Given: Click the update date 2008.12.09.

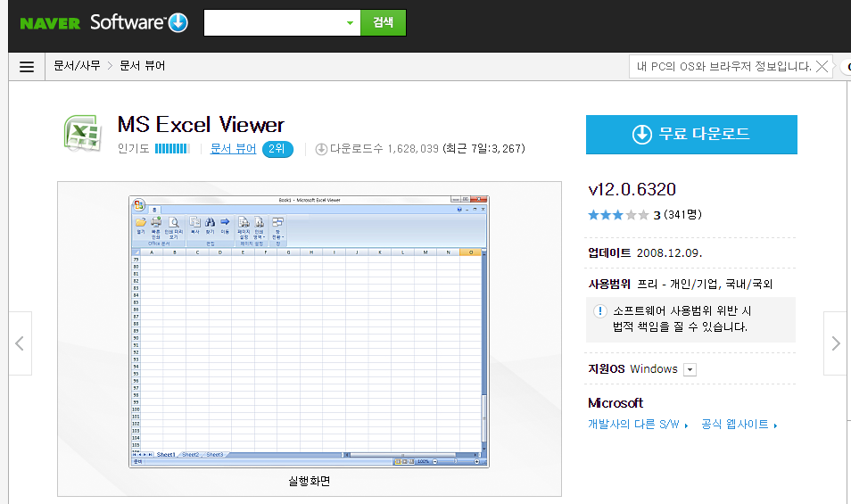Looking at the screenshot, I should (x=669, y=252).
